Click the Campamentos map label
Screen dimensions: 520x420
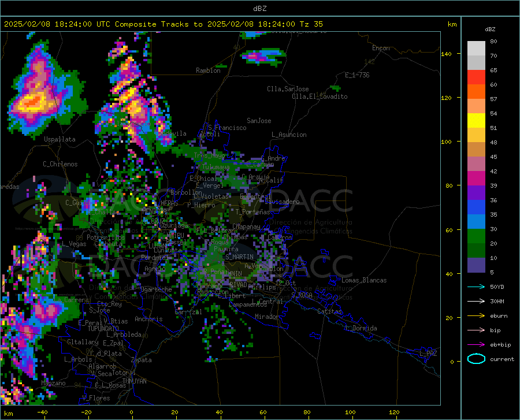[248, 304]
